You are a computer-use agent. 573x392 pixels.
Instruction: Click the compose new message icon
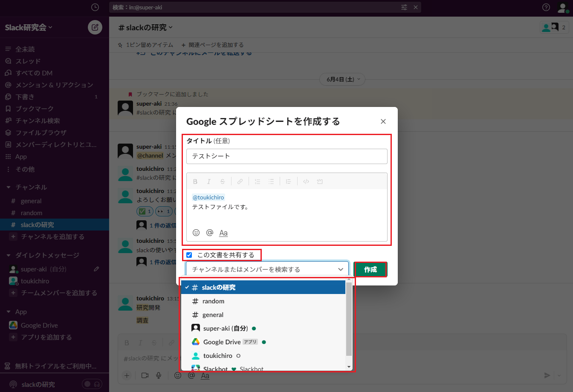point(95,27)
